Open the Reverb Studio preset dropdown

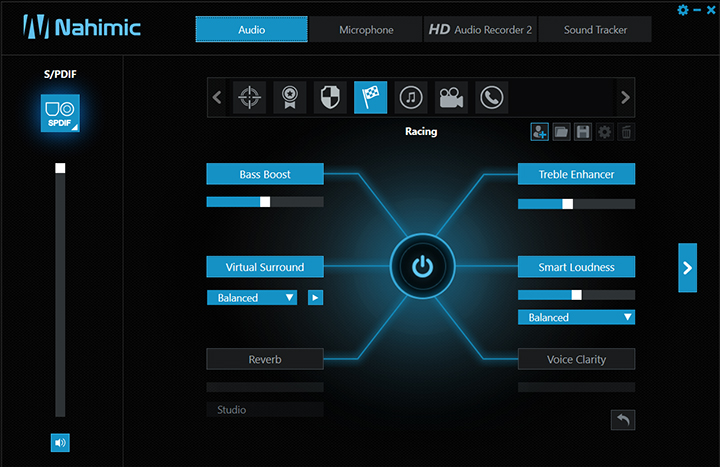[265, 410]
